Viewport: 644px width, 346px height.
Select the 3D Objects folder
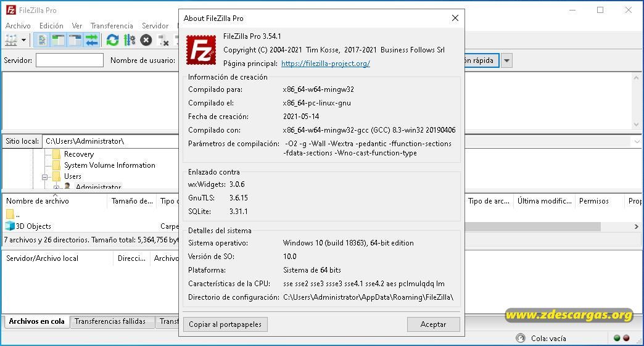[28, 226]
